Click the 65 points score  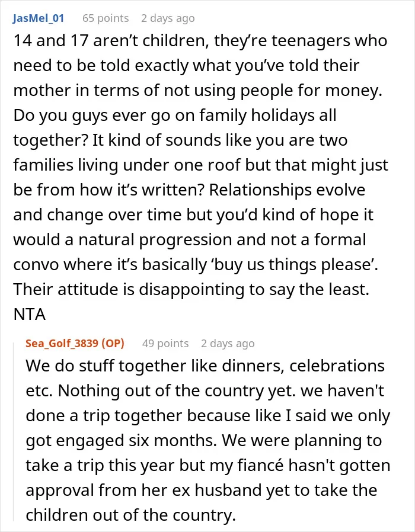tap(106, 18)
